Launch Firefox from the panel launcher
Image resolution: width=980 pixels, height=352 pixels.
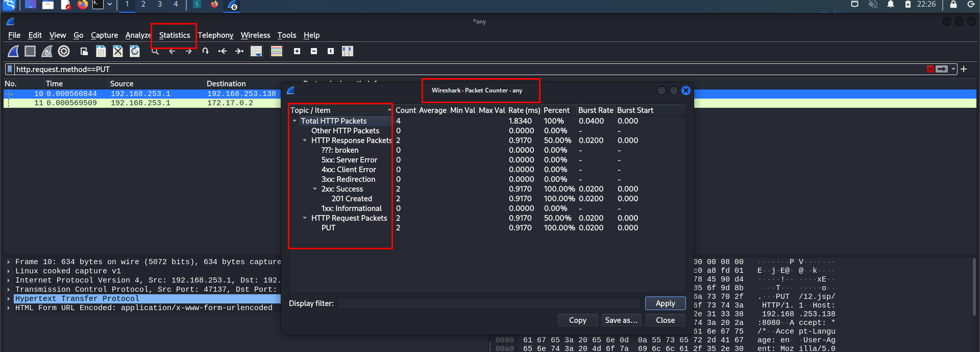pyautogui.click(x=83, y=5)
